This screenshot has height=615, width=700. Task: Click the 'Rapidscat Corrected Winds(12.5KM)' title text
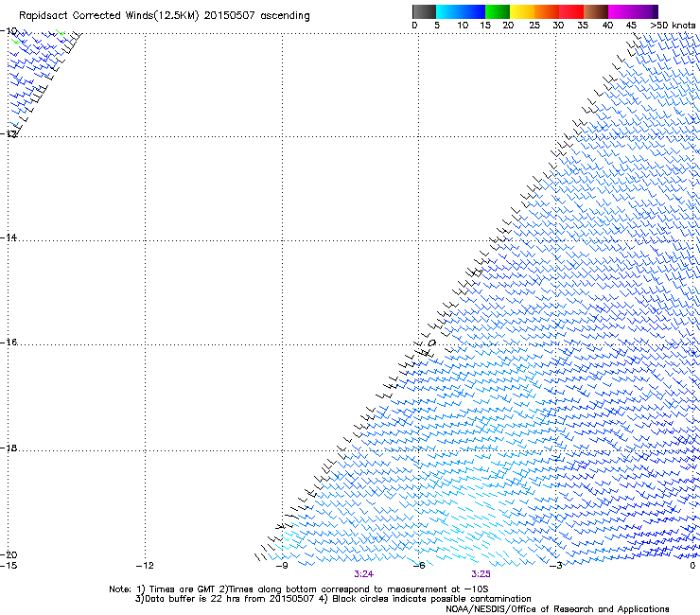pyautogui.click(x=109, y=16)
